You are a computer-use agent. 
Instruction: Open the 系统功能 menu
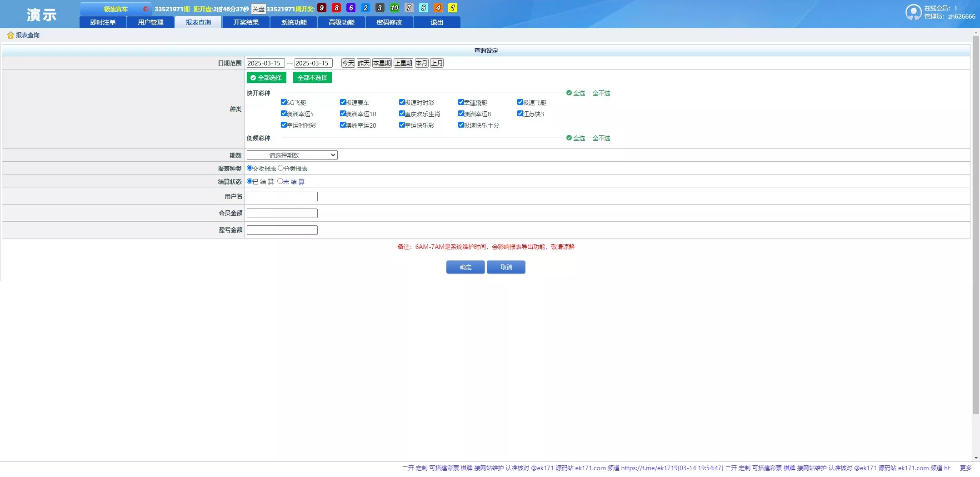click(293, 22)
